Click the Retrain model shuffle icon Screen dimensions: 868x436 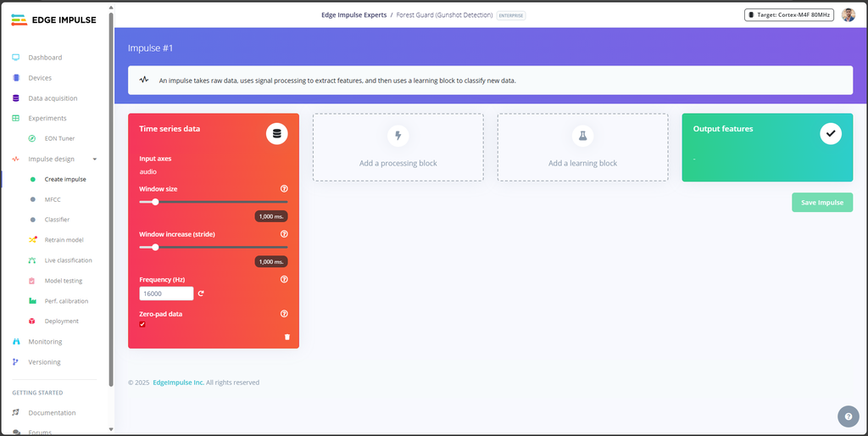click(x=33, y=240)
